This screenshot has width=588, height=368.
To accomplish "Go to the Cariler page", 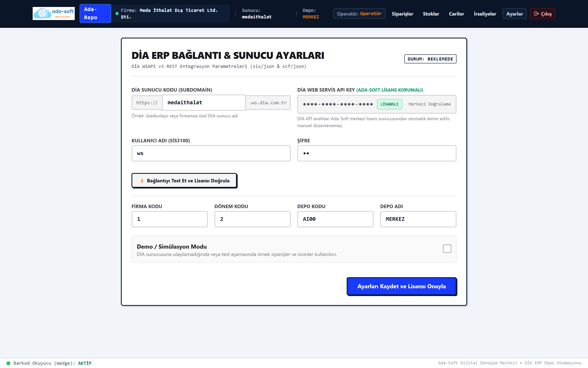I will point(456,14).
